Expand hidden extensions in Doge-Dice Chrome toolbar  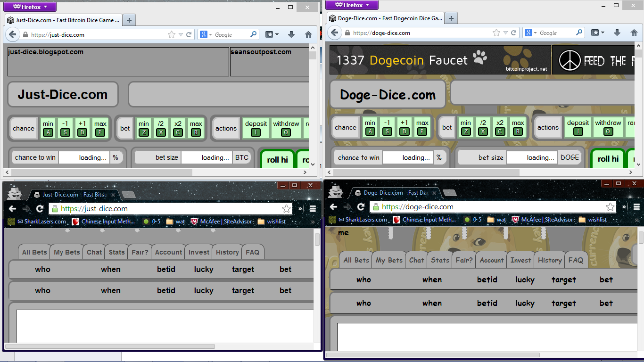click(624, 207)
